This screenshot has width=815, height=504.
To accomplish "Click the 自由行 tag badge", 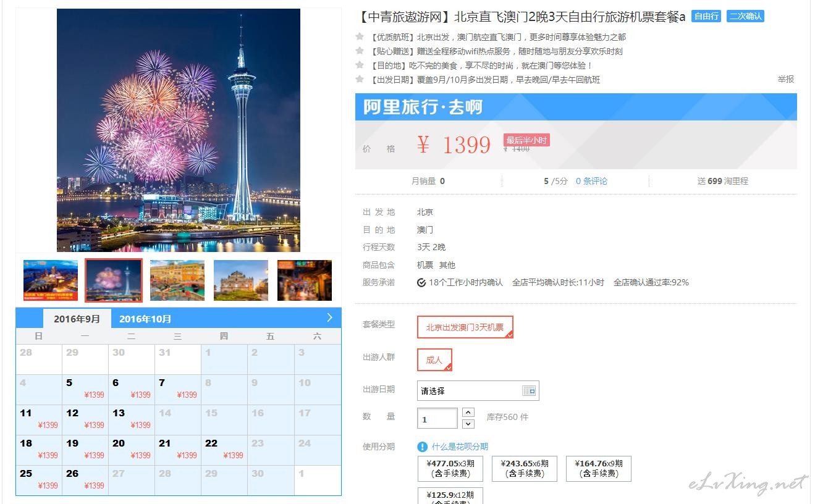I will [x=706, y=17].
